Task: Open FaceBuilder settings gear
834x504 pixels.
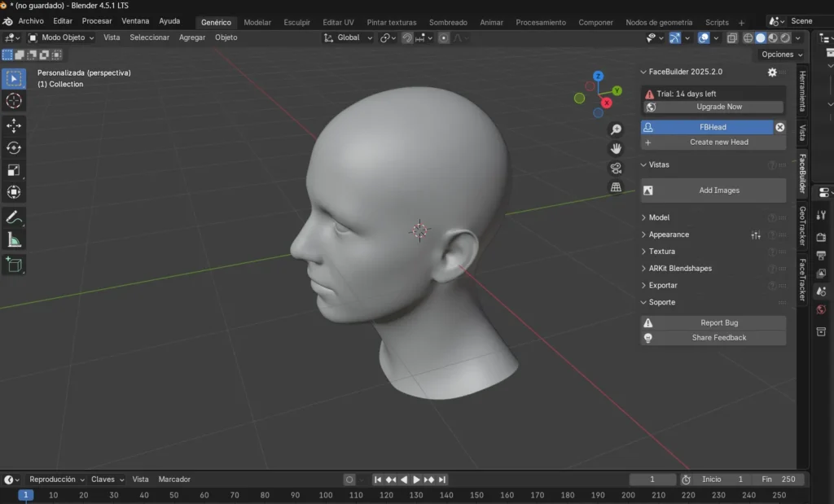Action: click(x=772, y=72)
